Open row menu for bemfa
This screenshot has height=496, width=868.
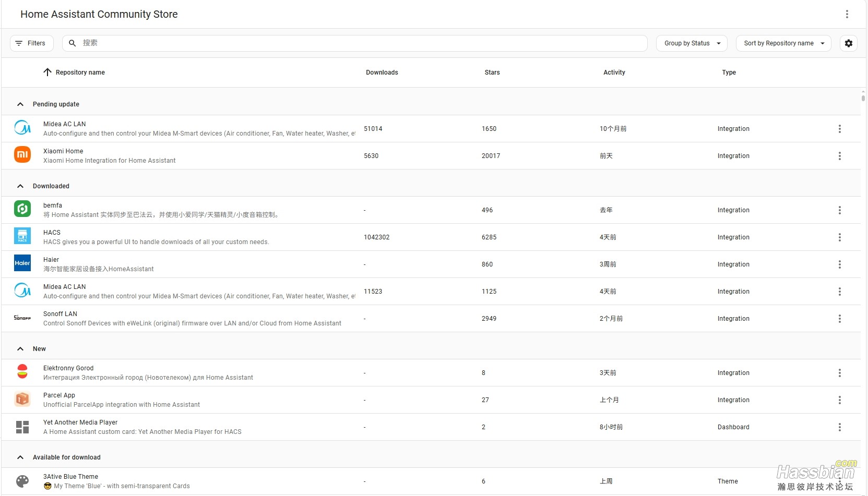pyautogui.click(x=839, y=210)
